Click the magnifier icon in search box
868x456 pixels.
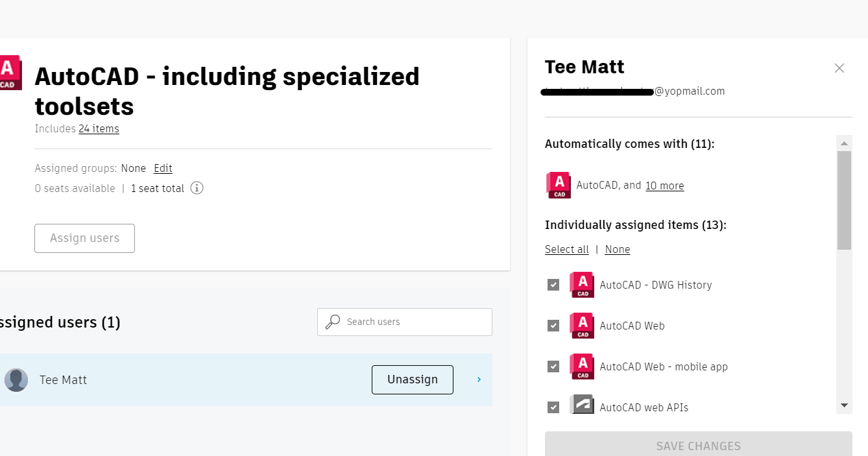[x=333, y=322]
